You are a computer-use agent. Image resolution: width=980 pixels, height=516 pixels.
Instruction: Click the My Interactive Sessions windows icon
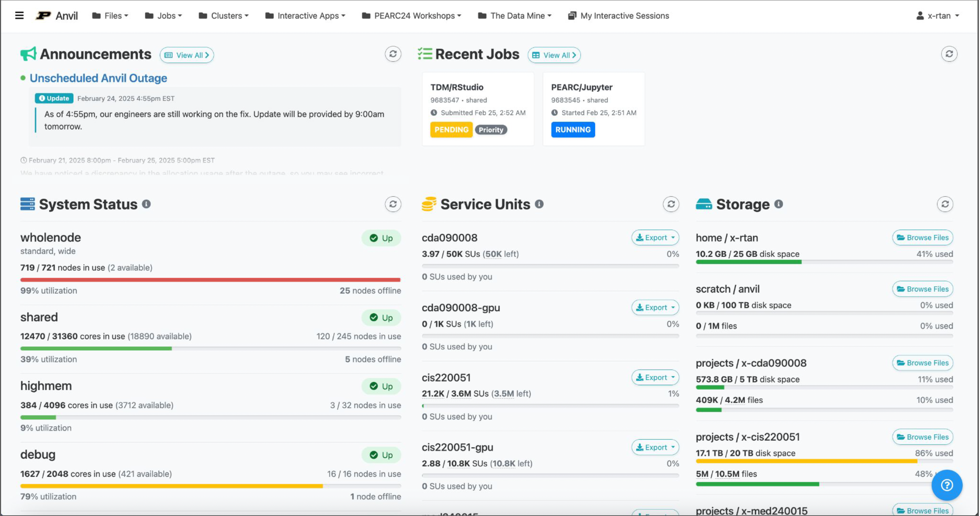click(x=572, y=16)
